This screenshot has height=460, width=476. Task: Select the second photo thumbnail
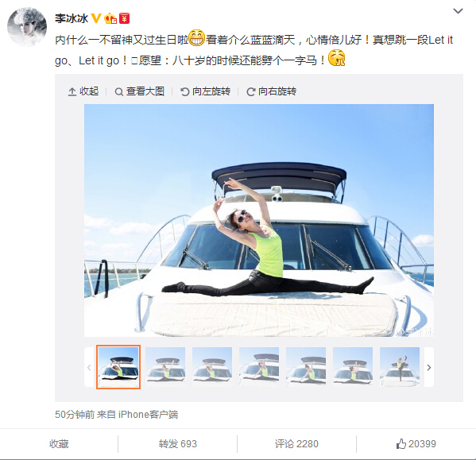[165, 367]
